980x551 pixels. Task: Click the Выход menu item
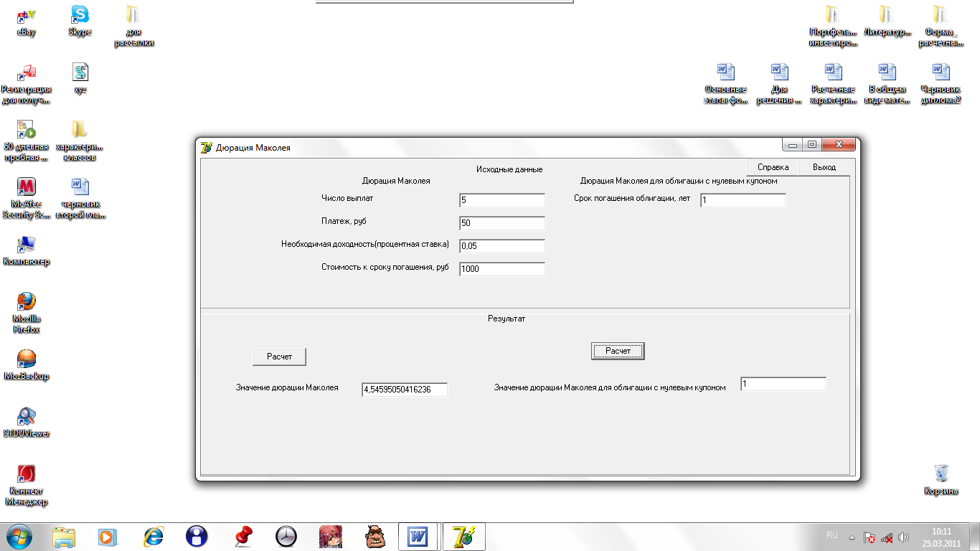click(824, 167)
